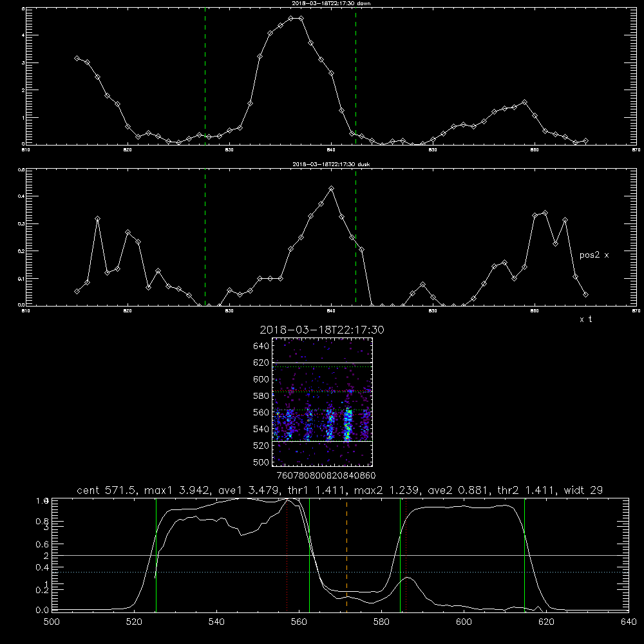Click the dusk plot peak diamond marker at 840

332,189
